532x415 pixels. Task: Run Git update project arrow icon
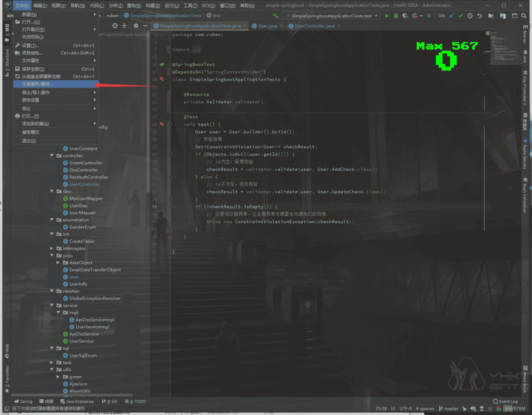452,16
